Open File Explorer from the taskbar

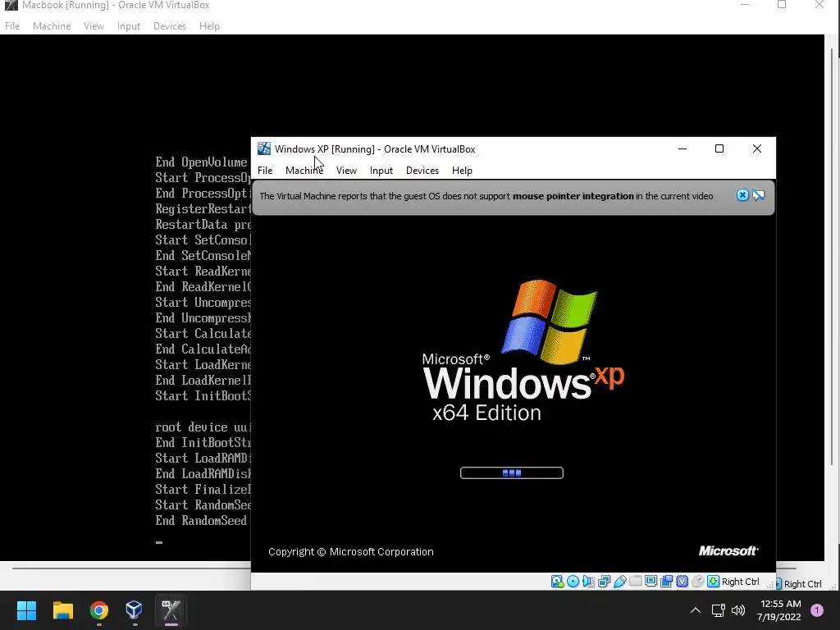[x=62, y=610]
